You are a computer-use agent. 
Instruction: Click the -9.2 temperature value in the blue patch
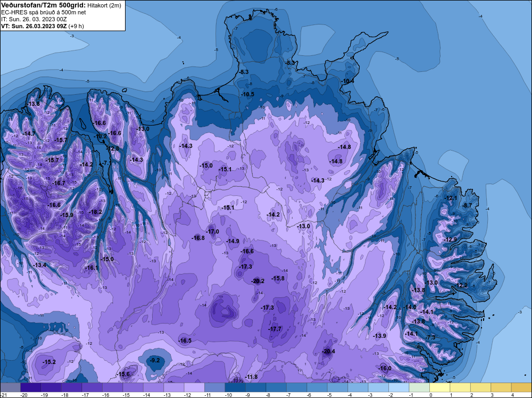tap(155, 360)
